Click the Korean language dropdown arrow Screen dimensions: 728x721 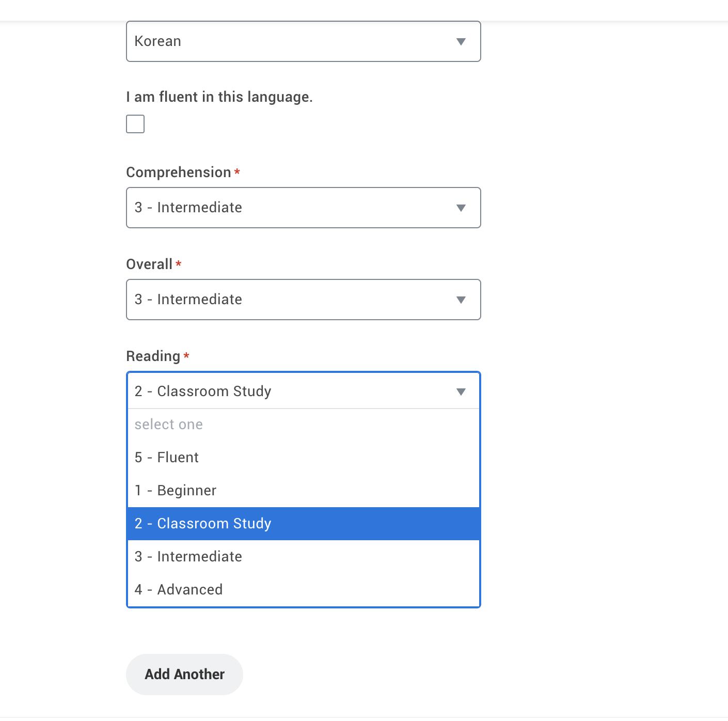point(461,41)
